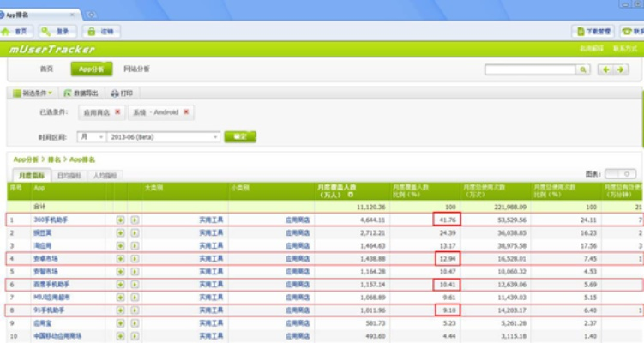Screen dimensions: 644x343
Task: Click the play arrow icon for 91手机助手
Action: click(x=135, y=310)
